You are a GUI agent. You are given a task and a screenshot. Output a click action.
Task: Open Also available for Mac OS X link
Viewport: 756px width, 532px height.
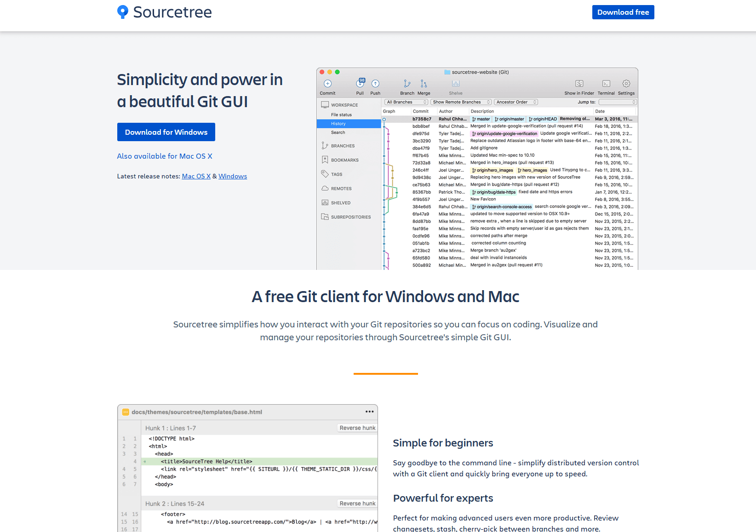click(165, 156)
